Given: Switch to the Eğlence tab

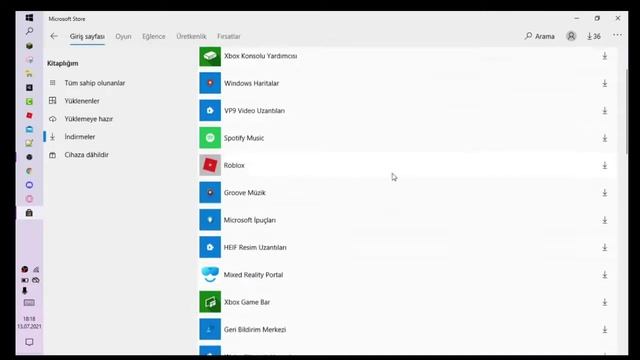Looking at the screenshot, I should point(154,36).
